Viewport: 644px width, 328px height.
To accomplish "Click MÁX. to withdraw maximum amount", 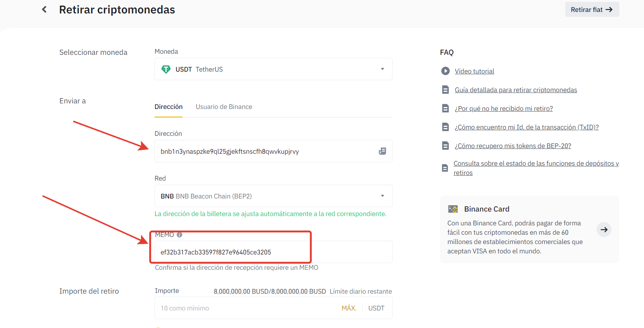I will [x=349, y=308].
